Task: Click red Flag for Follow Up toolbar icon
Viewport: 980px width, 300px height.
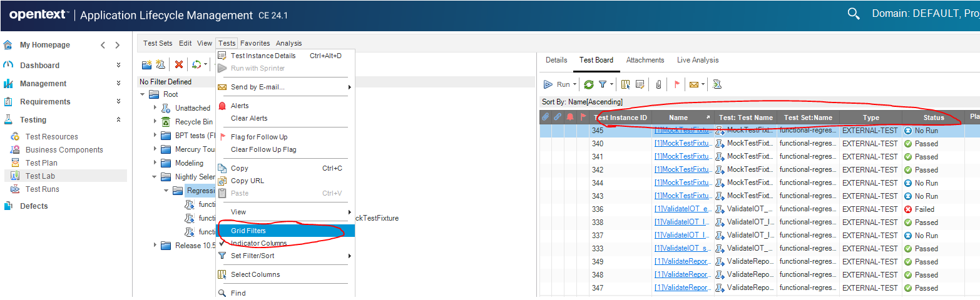Action: tap(676, 84)
